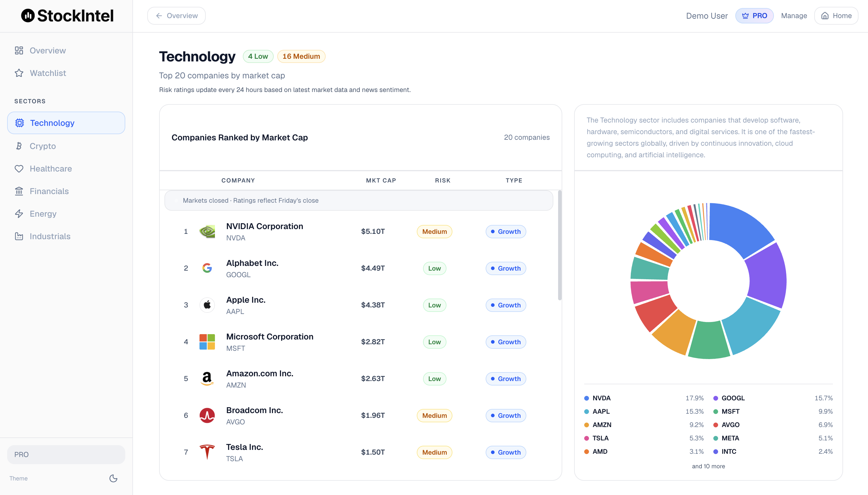This screenshot has height=495, width=868.
Task: Click the Microsoft Corporation name
Action: (x=270, y=337)
